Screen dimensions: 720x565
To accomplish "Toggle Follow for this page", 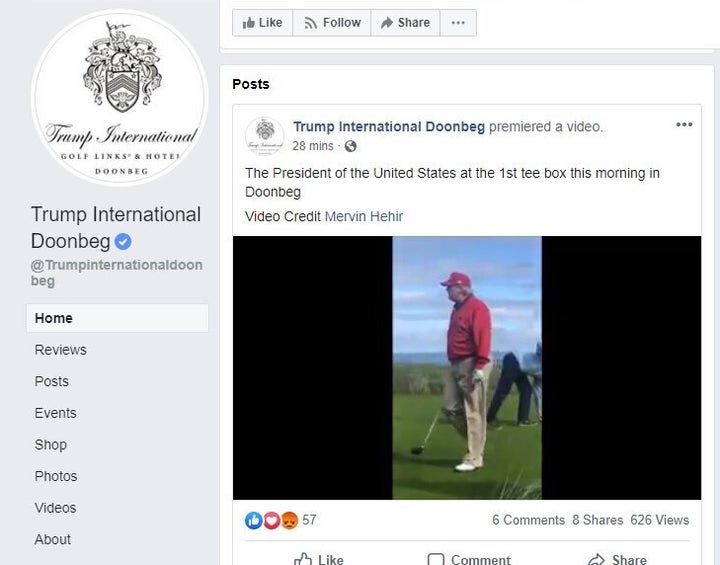I will pos(332,23).
